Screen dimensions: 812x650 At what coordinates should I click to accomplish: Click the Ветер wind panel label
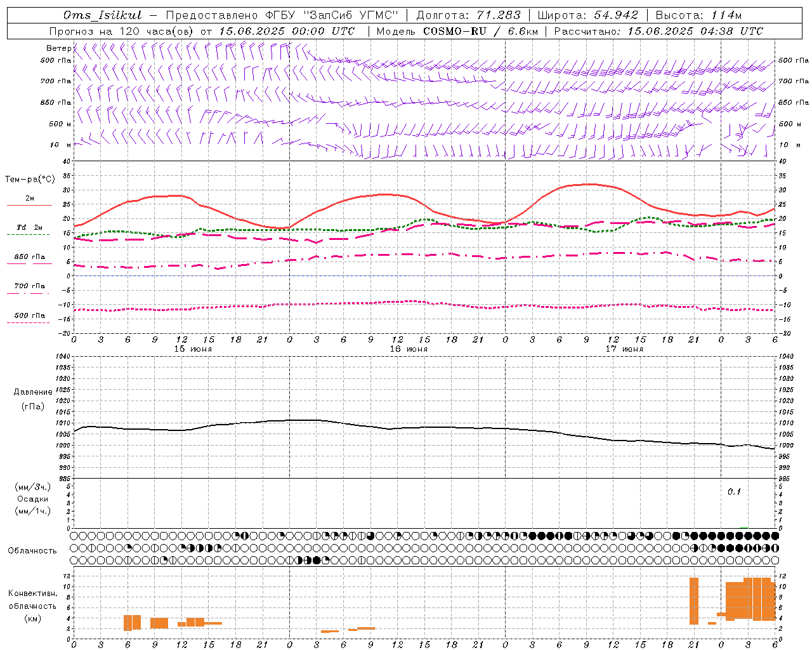point(58,48)
